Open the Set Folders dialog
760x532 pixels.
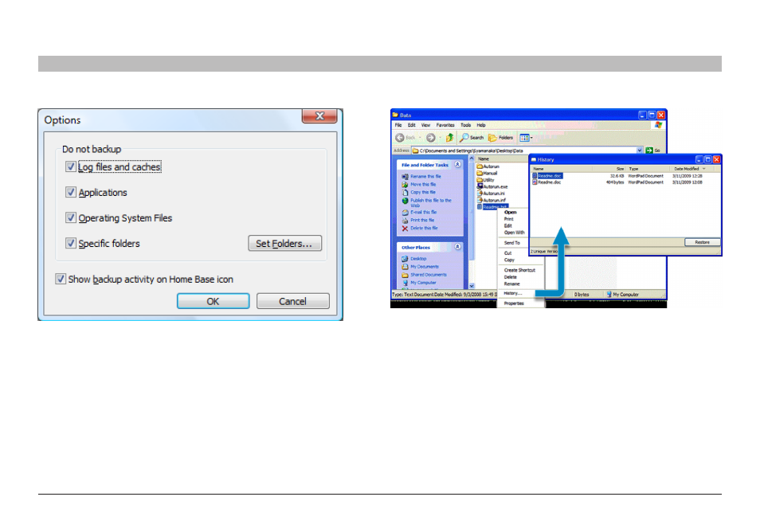284,243
